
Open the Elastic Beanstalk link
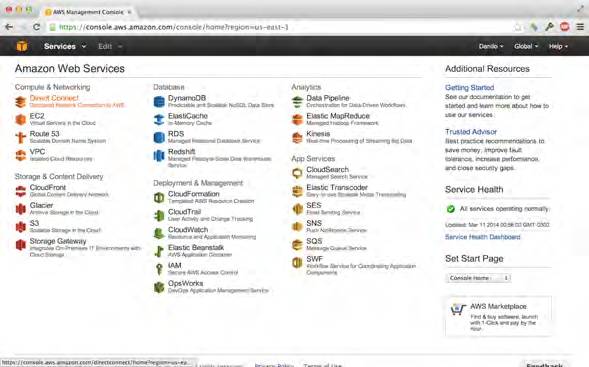pos(196,248)
